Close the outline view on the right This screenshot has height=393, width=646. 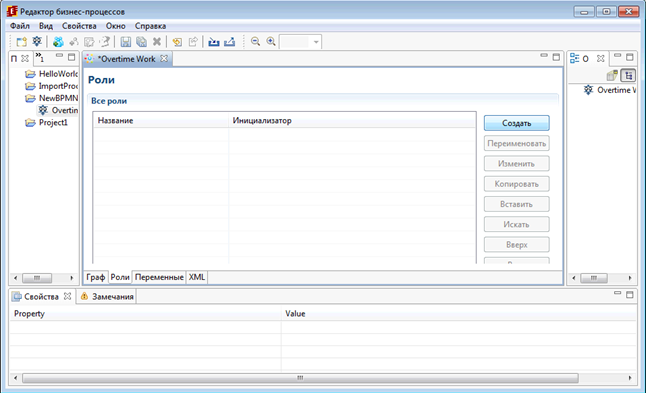pyautogui.click(x=601, y=58)
